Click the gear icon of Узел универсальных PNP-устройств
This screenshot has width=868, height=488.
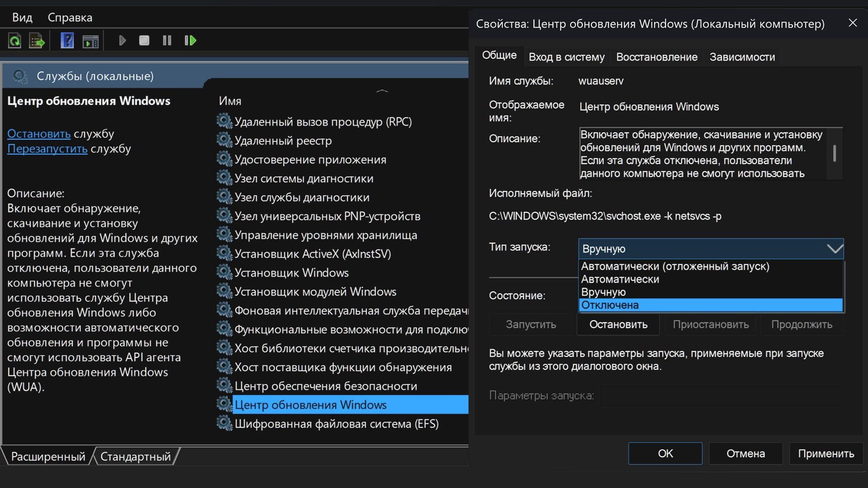tap(224, 216)
